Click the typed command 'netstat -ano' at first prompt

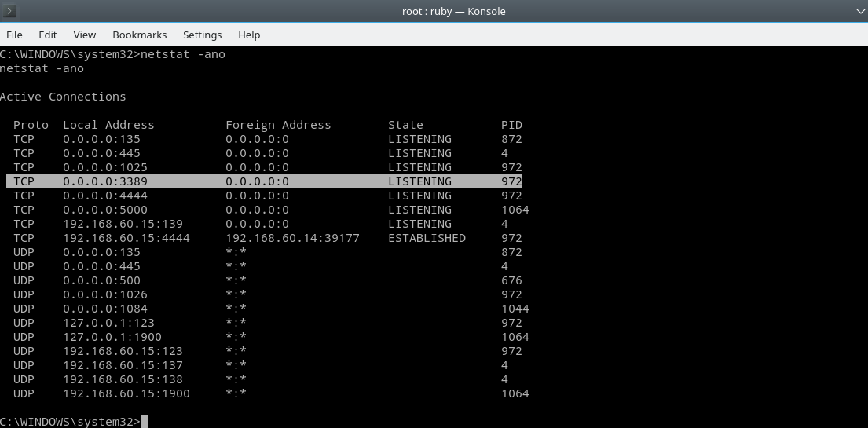(183, 54)
